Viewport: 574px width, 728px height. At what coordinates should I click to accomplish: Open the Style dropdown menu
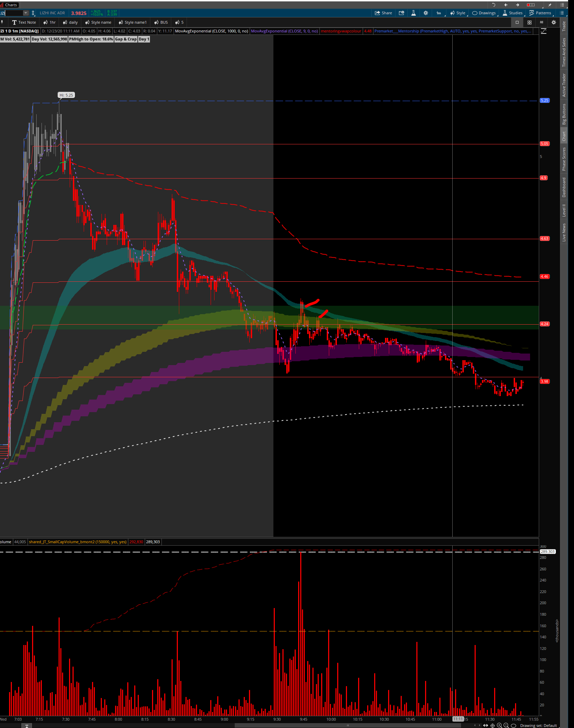click(x=458, y=13)
